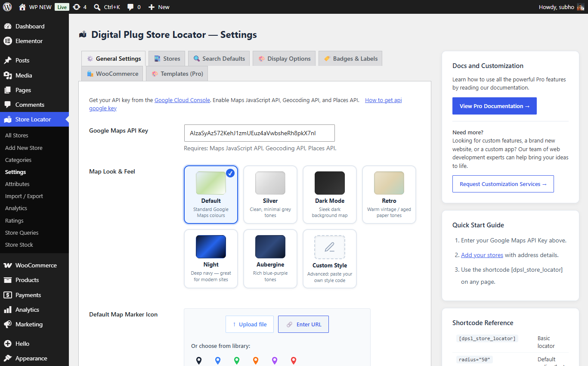Image resolution: width=588 pixels, height=366 pixels.
Task: Switch to the General Settings tab
Action: pos(114,59)
